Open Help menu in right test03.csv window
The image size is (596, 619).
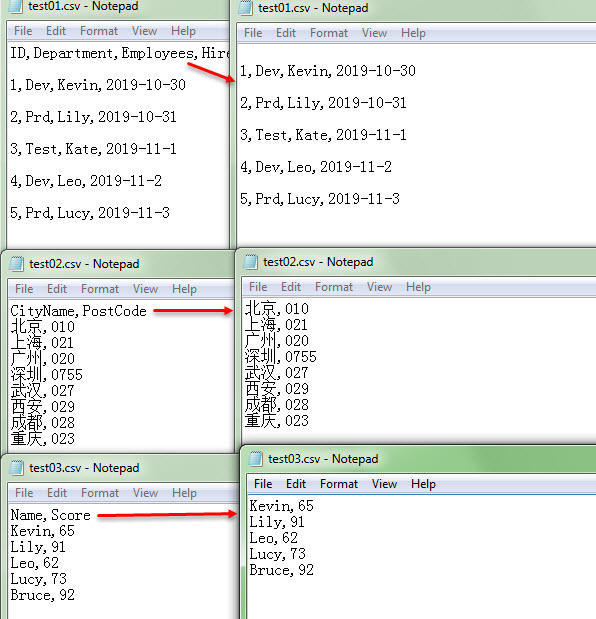(423, 484)
